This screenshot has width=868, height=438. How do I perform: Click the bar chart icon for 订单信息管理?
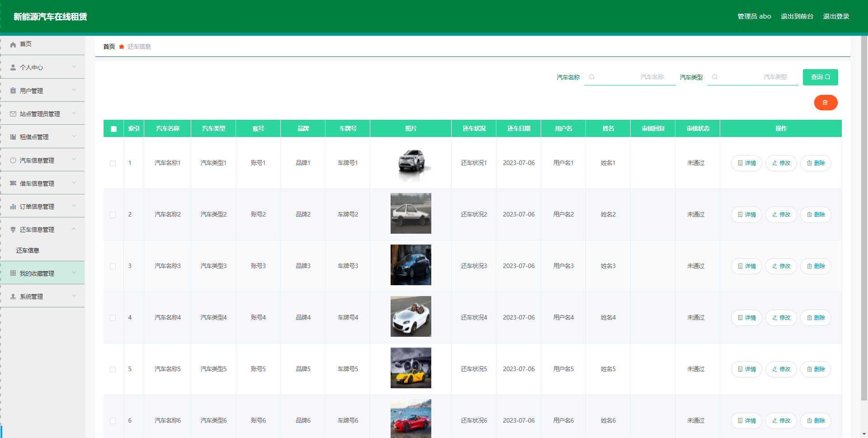click(13, 207)
